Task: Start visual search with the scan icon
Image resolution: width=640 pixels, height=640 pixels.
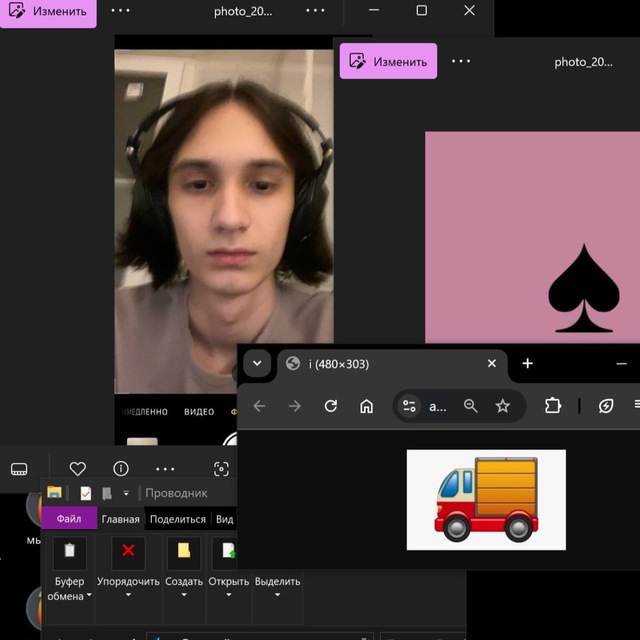Action: tap(221, 469)
